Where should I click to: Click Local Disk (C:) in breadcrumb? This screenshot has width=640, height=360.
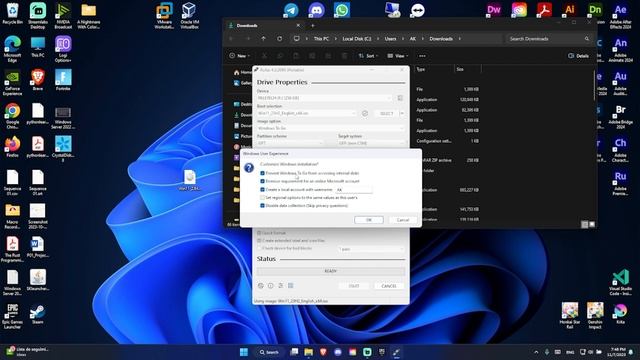click(357, 39)
